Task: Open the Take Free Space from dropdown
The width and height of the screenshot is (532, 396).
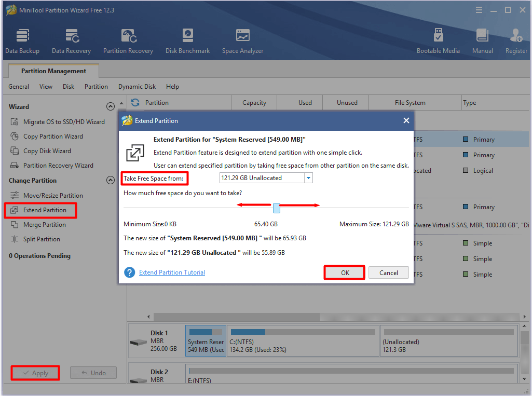Action: click(308, 178)
